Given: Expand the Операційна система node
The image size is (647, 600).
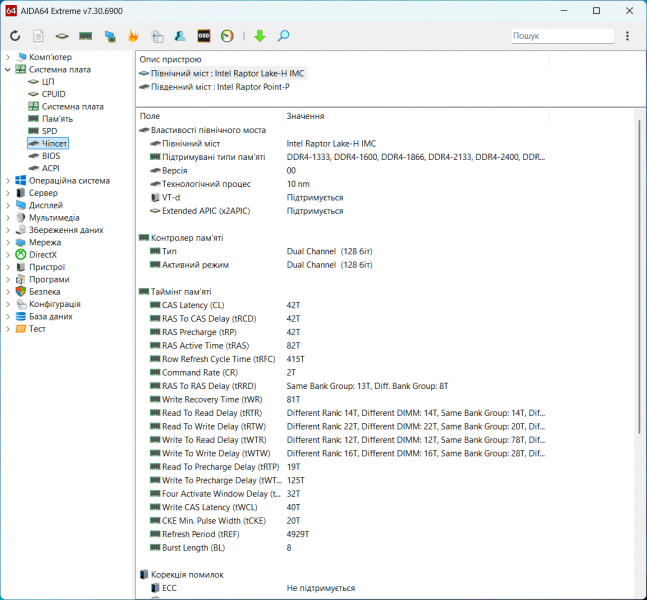Looking at the screenshot, I should coord(8,181).
